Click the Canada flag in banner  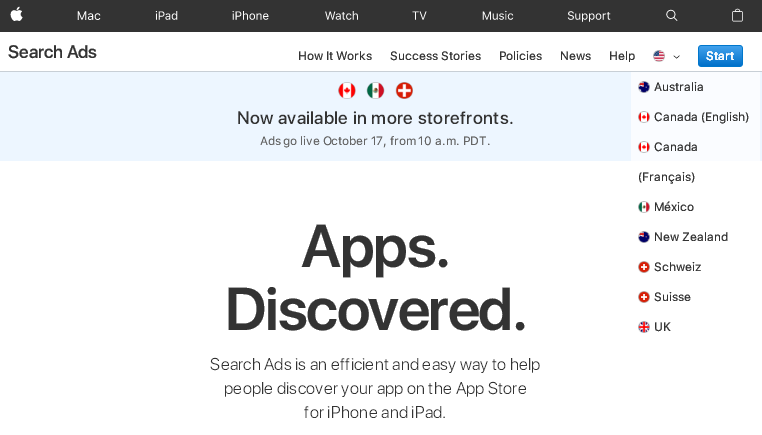click(347, 90)
